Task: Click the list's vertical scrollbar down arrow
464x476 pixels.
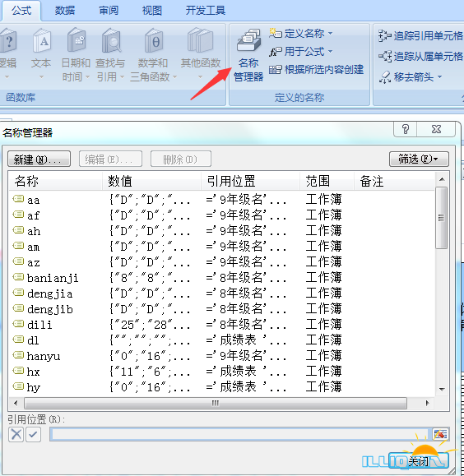Action: point(442,389)
